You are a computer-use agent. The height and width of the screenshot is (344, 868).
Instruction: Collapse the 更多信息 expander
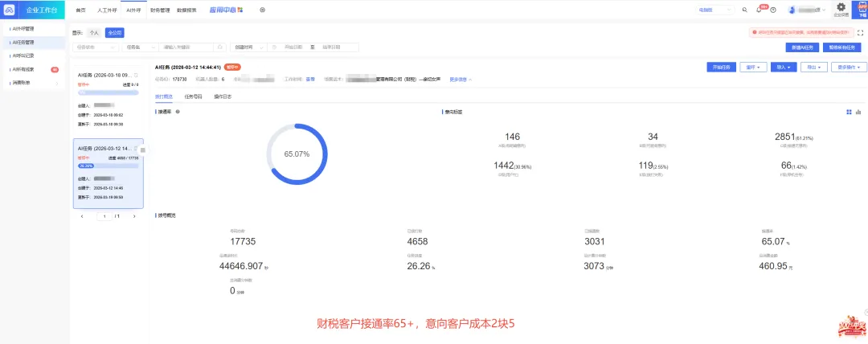pyautogui.click(x=461, y=80)
